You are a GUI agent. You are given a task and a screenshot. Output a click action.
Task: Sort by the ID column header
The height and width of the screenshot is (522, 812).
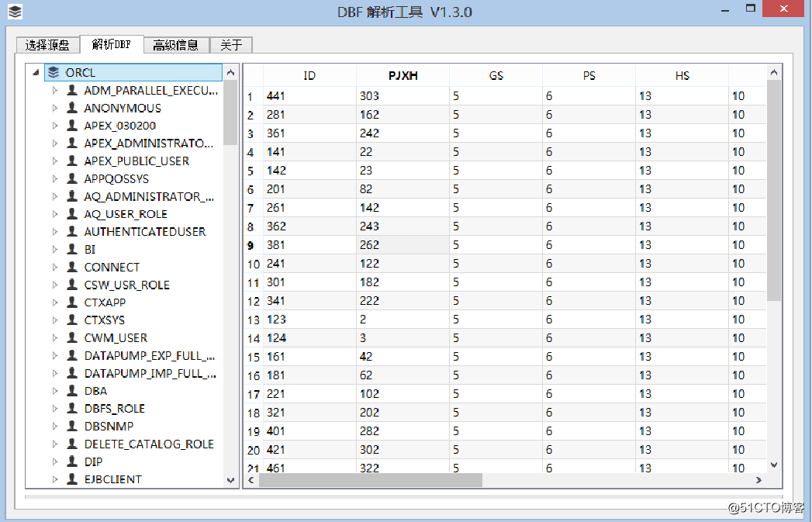tap(309, 75)
